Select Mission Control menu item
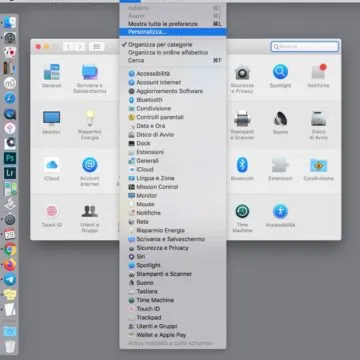Screen dimensions: 360x360 point(173,187)
